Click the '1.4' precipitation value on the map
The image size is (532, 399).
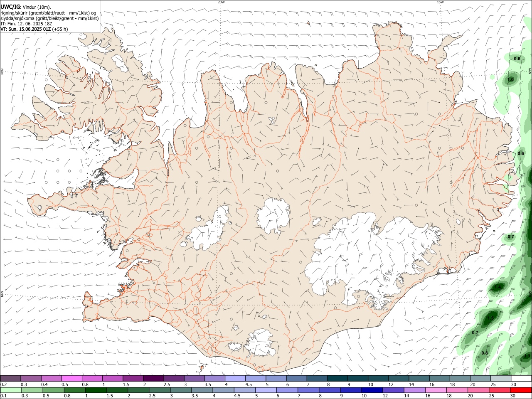tap(498, 287)
